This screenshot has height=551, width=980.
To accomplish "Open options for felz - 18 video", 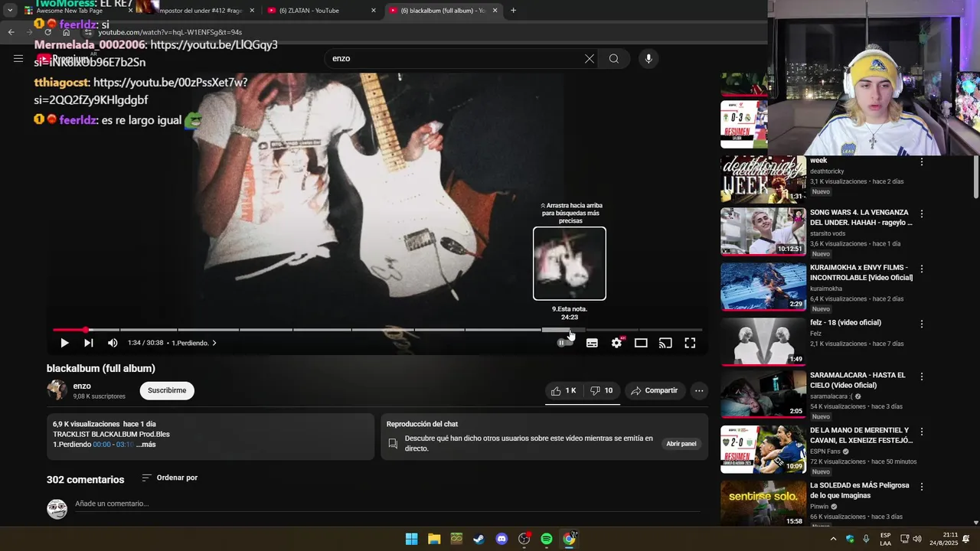I will coord(922,324).
